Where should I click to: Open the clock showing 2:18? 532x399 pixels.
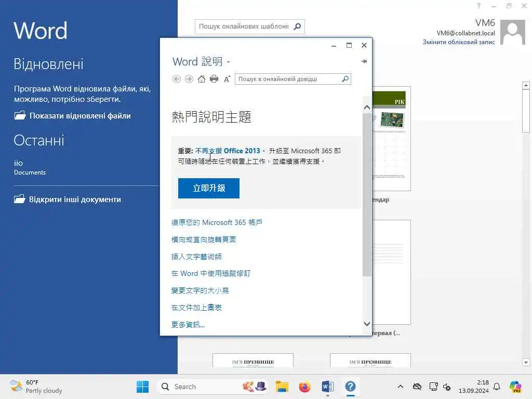click(474, 387)
